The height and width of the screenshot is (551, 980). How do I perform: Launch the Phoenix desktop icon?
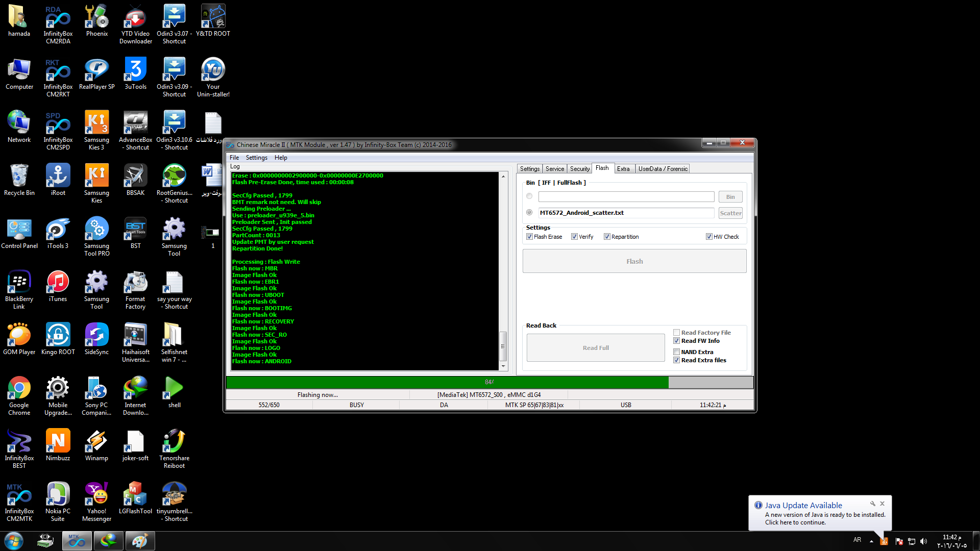pos(97,20)
